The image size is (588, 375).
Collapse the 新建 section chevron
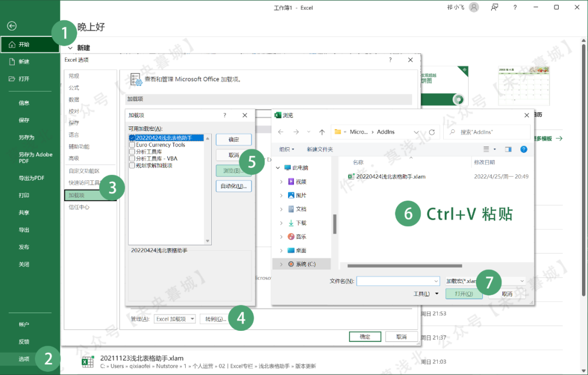pos(70,48)
